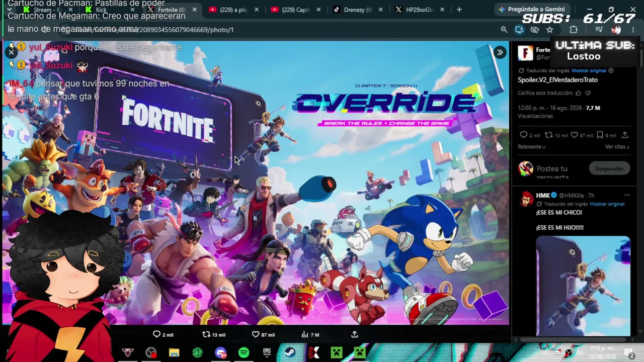644x362 pixels.
Task: Open the red X app in the taskbar
Action: [x=313, y=353]
